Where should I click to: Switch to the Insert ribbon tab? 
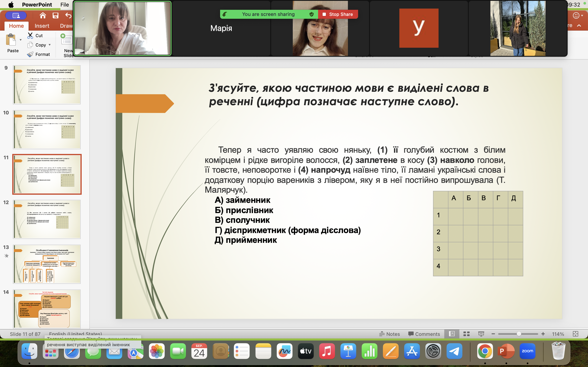tap(42, 26)
